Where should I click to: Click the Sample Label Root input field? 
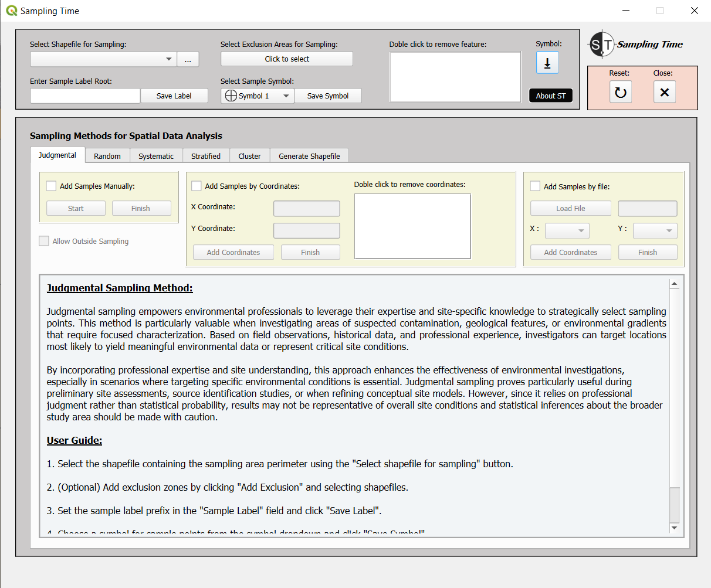(85, 96)
